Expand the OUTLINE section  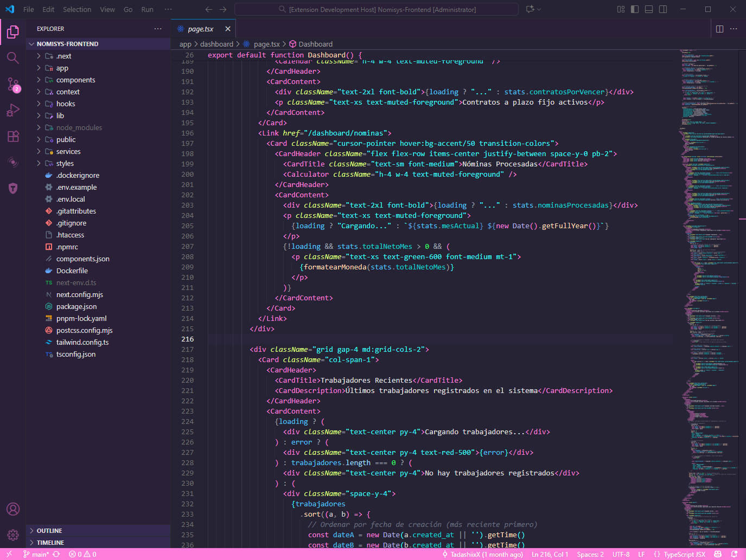click(98, 531)
